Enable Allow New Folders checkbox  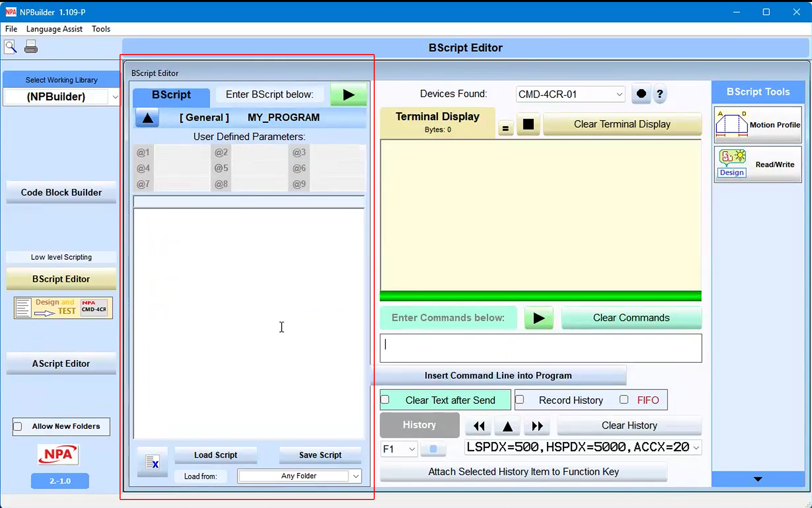click(18, 426)
